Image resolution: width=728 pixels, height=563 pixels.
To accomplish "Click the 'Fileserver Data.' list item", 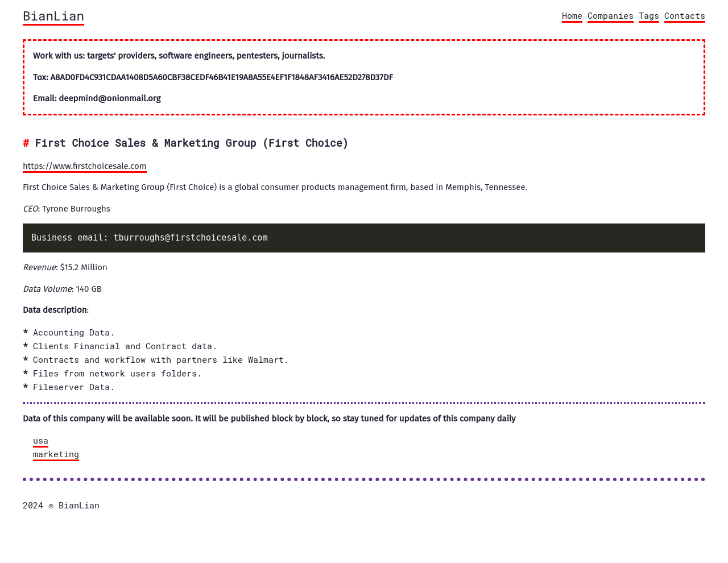I will 73,387.
